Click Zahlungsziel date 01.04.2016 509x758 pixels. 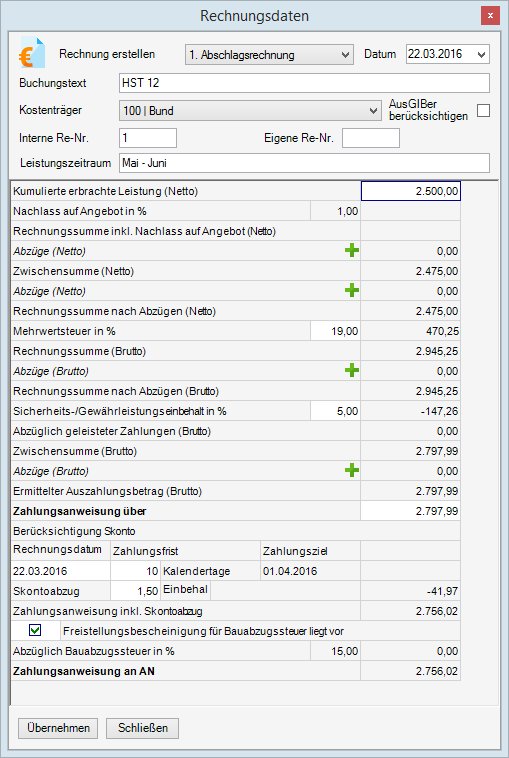(x=310, y=571)
